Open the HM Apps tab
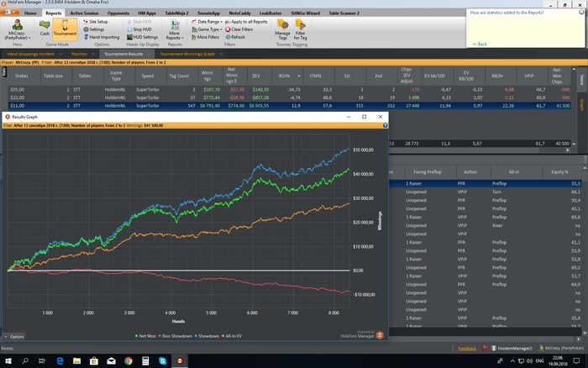 tap(147, 13)
